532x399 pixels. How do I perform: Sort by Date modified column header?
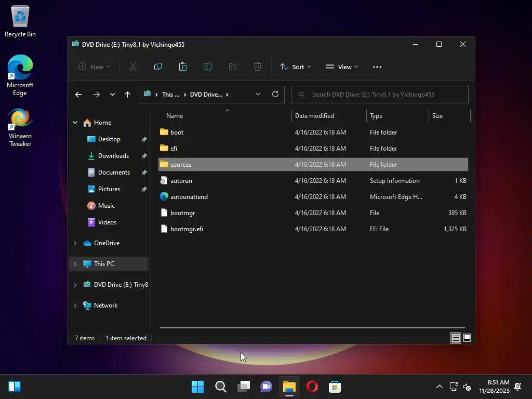click(329, 116)
